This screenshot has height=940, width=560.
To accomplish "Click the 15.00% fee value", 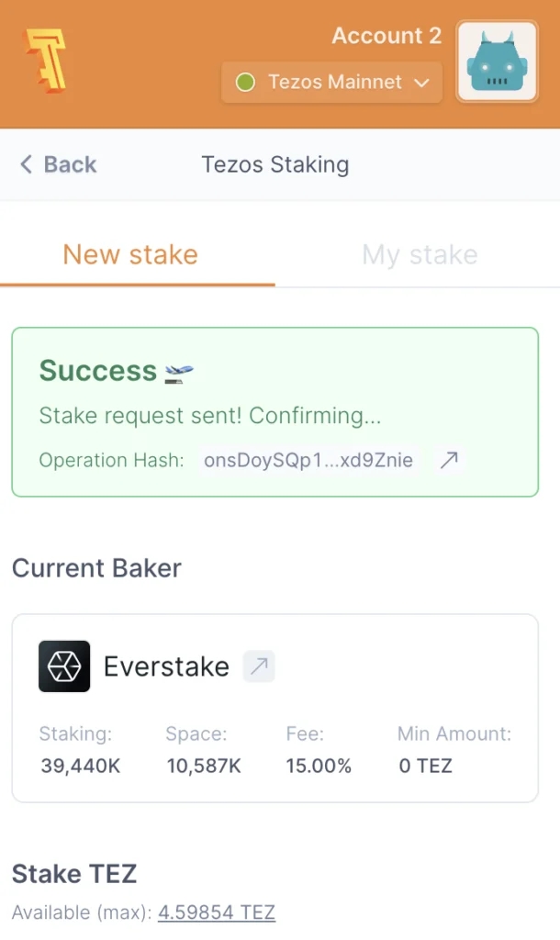I will (319, 766).
